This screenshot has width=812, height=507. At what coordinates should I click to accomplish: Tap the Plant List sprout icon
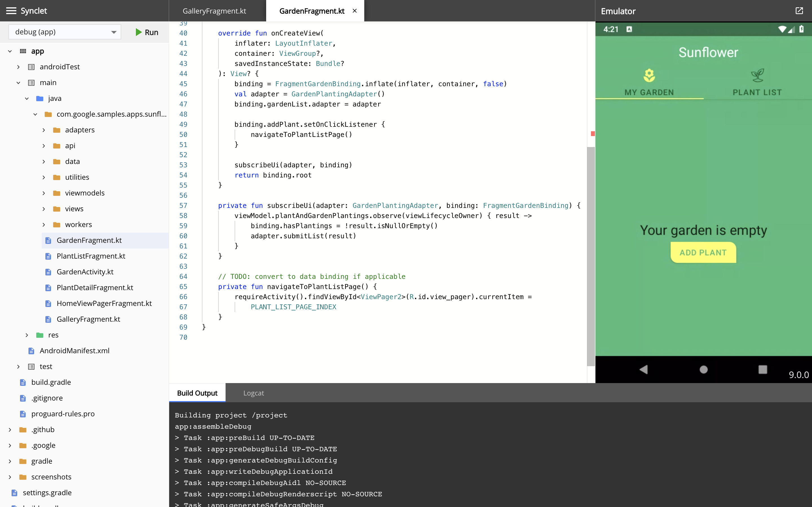tap(757, 75)
